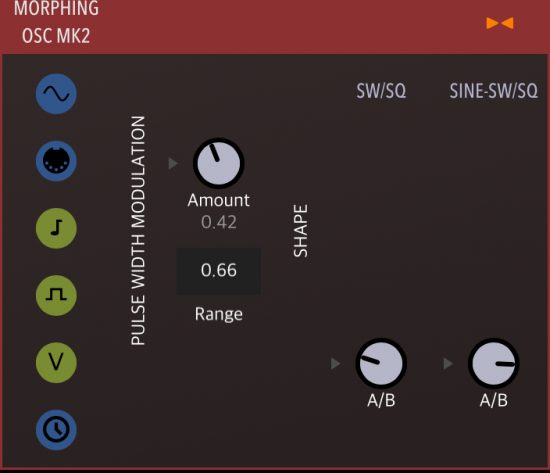
Task: Click the triangle beside the SINE-SW/SQ knob
Action: (448, 364)
